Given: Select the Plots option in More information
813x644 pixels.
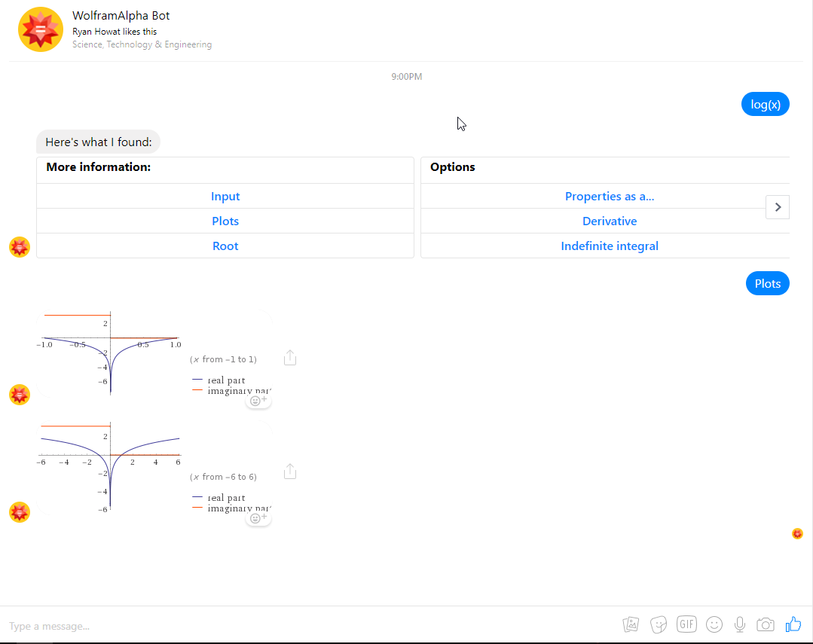Looking at the screenshot, I should pyautogui.click(x=225, y=221).
